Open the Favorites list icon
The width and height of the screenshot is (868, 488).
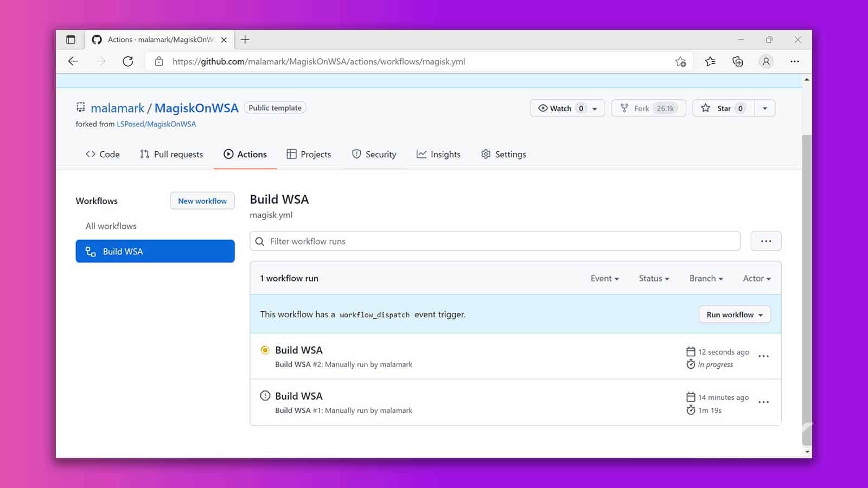point(710,61)
